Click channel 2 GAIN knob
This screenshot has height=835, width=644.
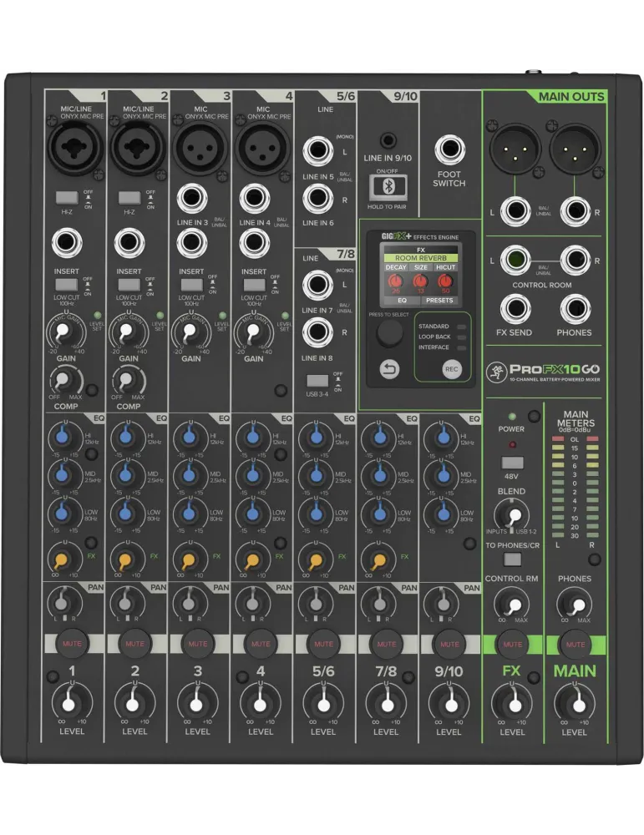point(127,331)
